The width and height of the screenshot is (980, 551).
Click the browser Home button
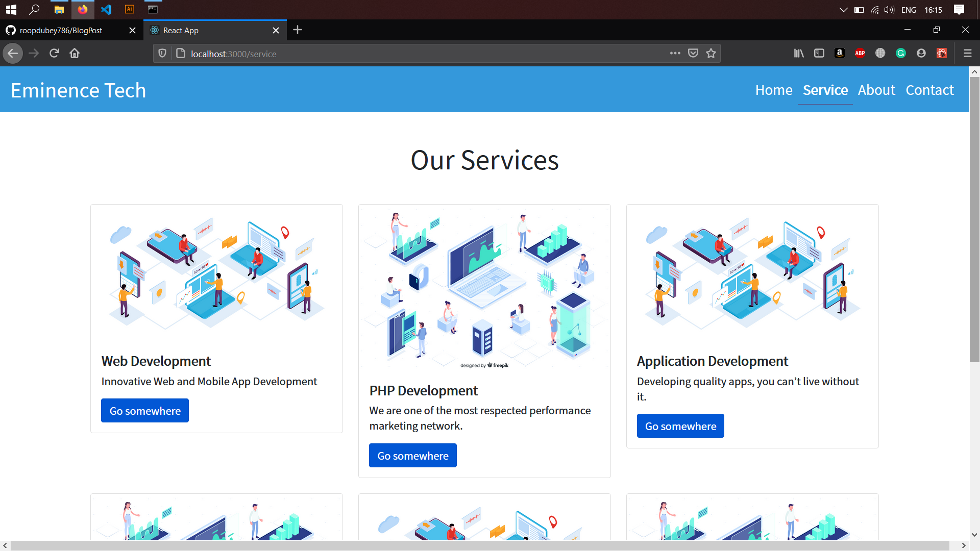coord(74,53)
